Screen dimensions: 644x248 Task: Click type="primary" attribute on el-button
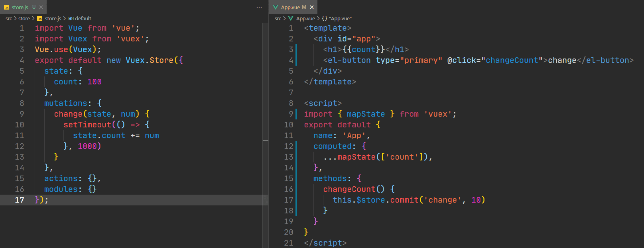click(x=409, y=61)
